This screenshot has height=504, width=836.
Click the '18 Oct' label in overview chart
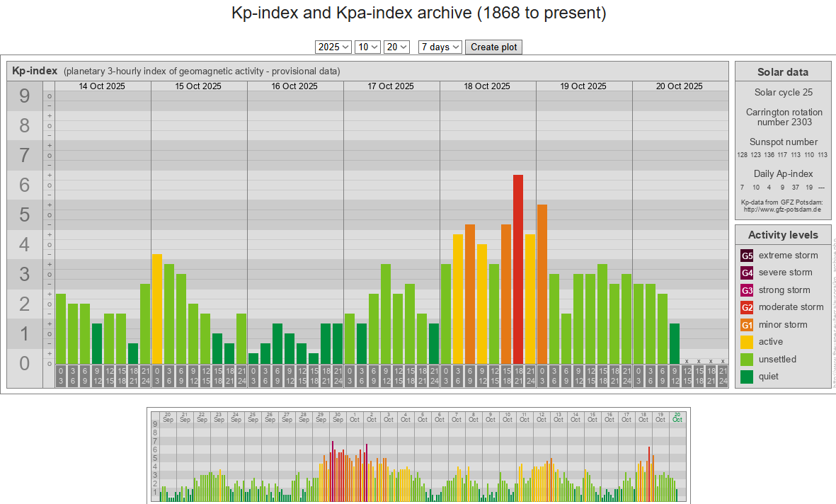[x=643, y=417]
